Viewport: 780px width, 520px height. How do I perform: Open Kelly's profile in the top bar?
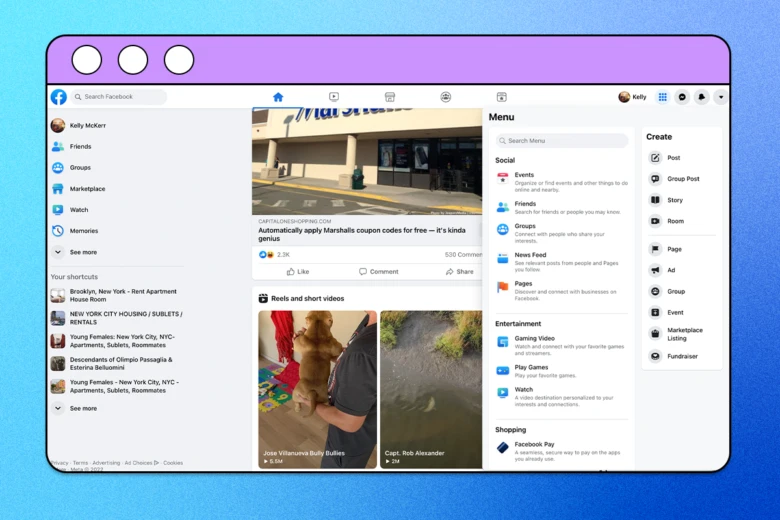coord(632,97)
